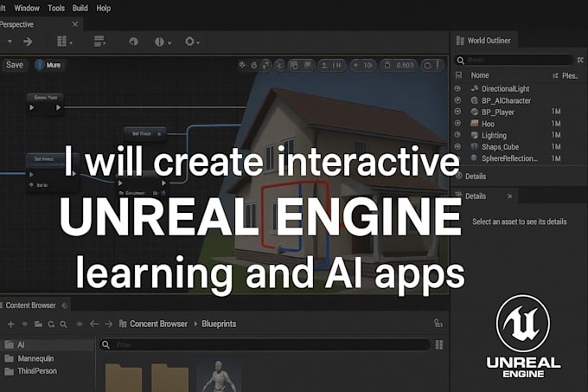Open the columns layout dropdown in toolbar
588x392 pixels.
click(64, 42)
